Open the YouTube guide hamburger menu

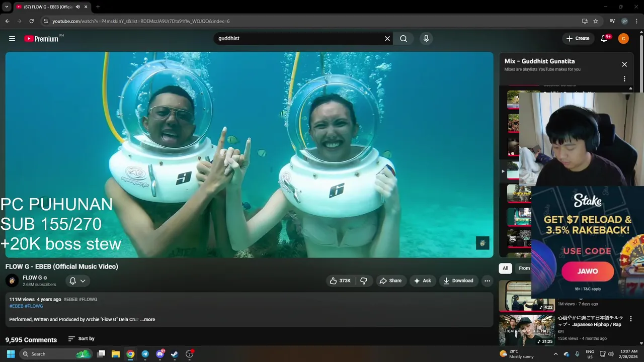click(12, 38)
